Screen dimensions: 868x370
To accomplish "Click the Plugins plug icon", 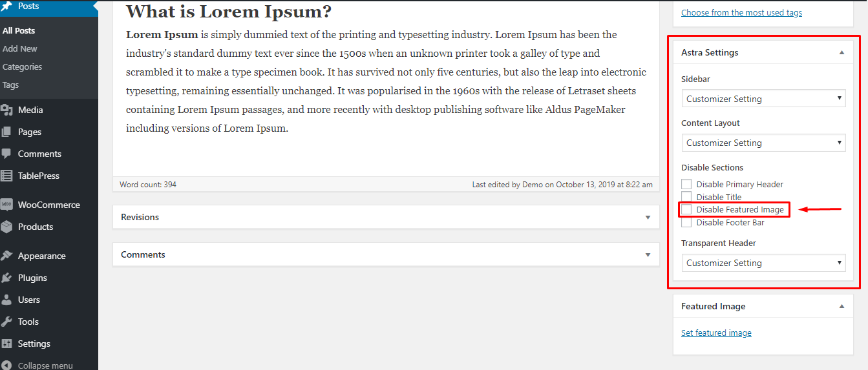I will 7,278.
